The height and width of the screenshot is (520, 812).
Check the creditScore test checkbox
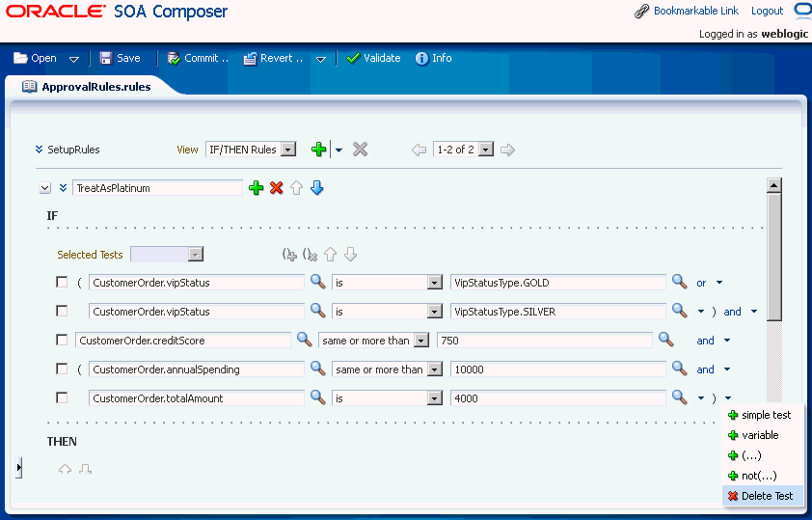coord(62,341)
